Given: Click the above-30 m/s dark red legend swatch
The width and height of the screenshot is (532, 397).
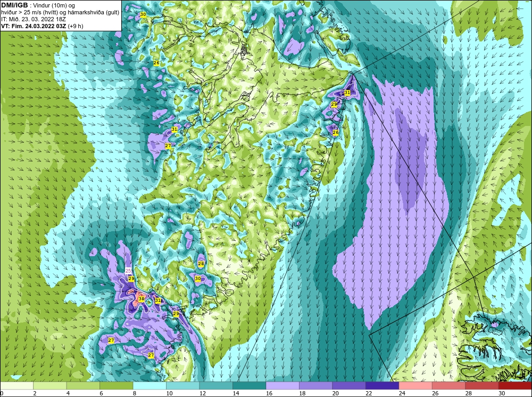Looking at the screenshot, I should pos(515,385).
